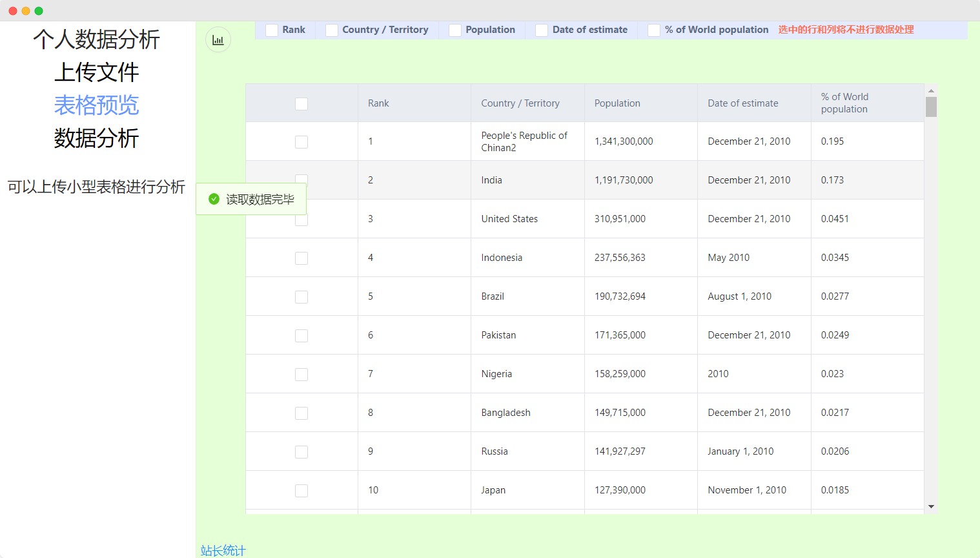Click the Bangladesh cell
The width and height of the screenshot is (980, 558).
[528, 413]
